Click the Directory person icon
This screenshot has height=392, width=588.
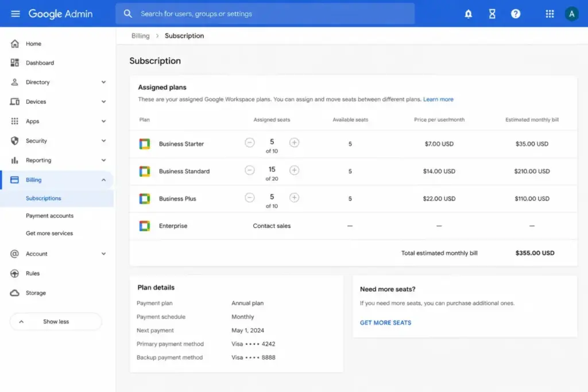click(x=14, y=82)
